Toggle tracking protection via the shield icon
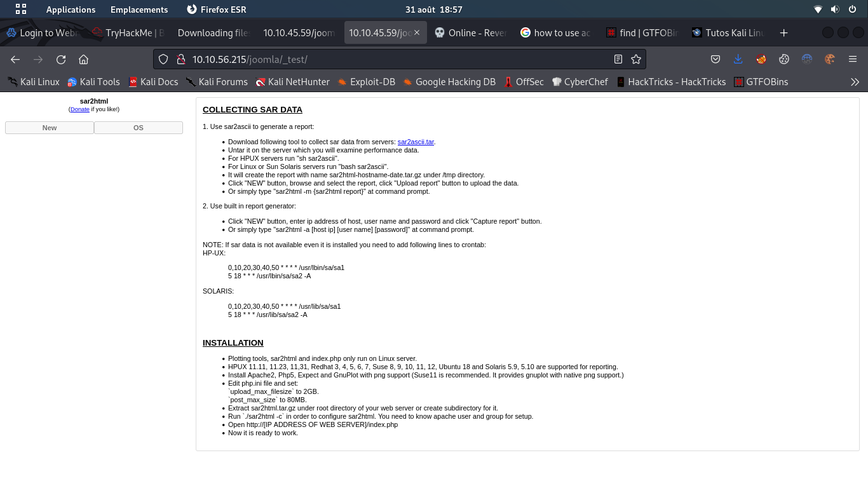Viewport: 868px width, 488px height. 163,58
